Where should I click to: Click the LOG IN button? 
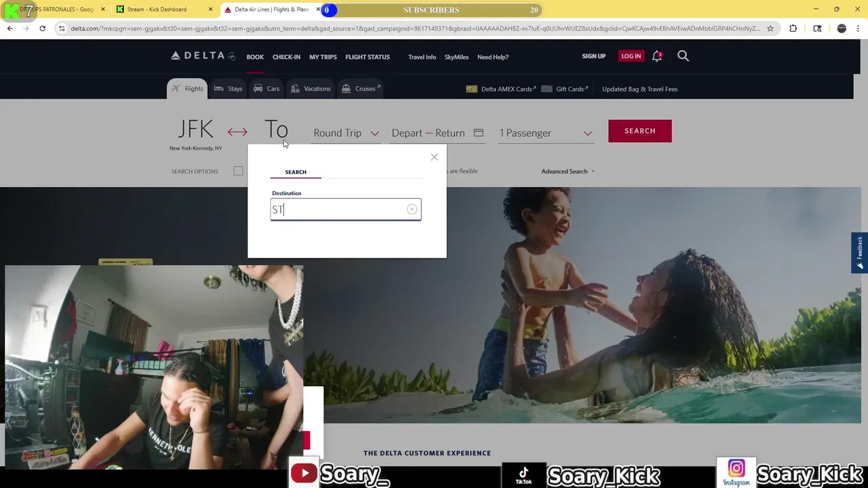click(631, 56)
